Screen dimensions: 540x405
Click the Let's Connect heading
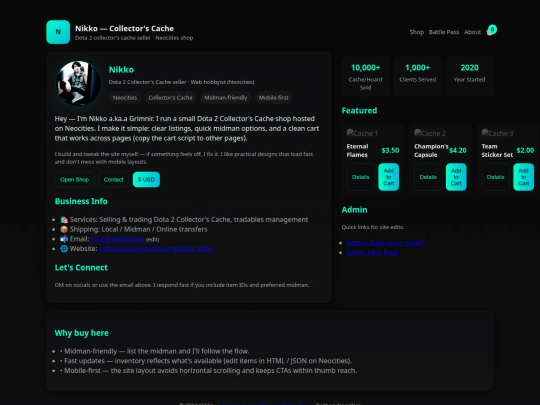click(x=81, y=268)
